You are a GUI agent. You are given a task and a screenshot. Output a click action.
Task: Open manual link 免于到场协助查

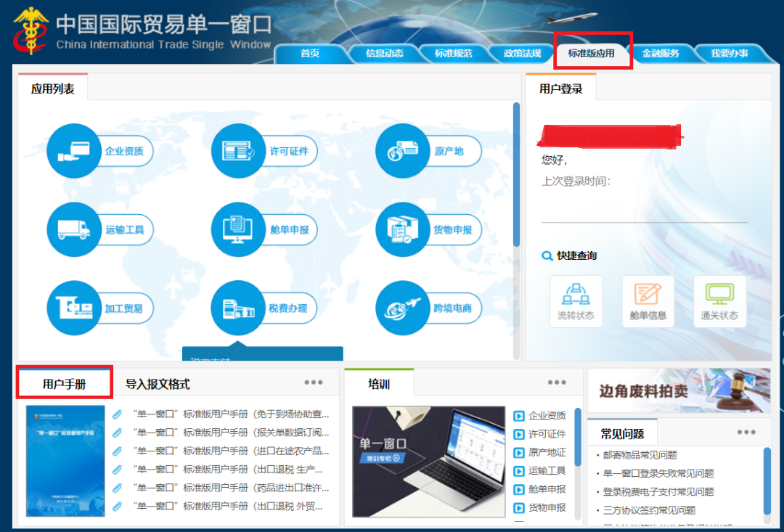click(231, 414)
